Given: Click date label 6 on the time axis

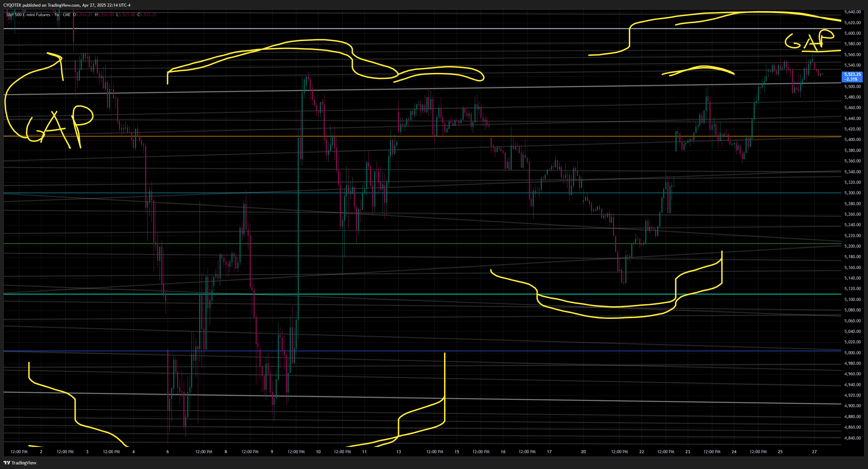Looking at the screenshot, I should [x=168, y=452].
